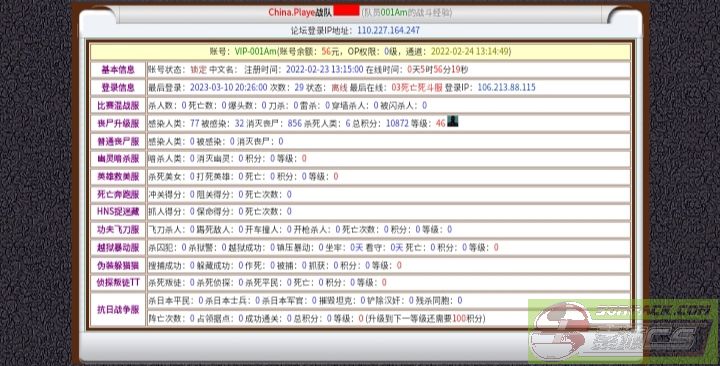Click the 升级到下一等级还需要100积分 note
The image size is (720, 366).
point(425,318)
